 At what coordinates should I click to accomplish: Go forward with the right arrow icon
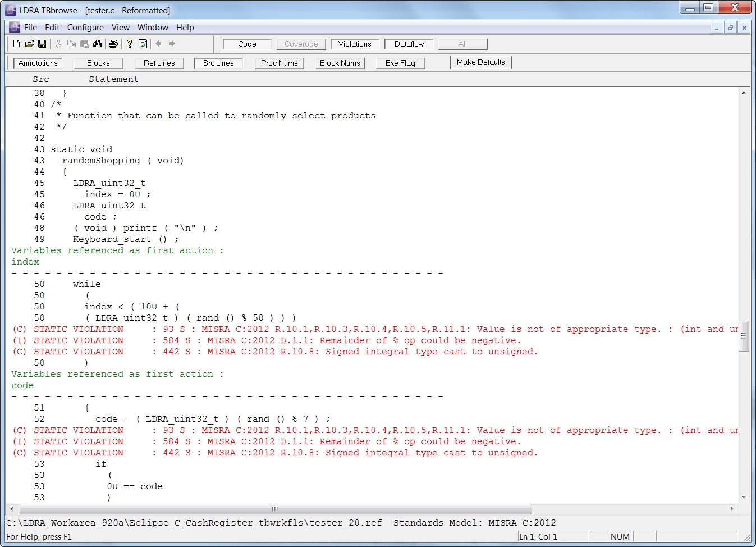click(x=172, y=44)
